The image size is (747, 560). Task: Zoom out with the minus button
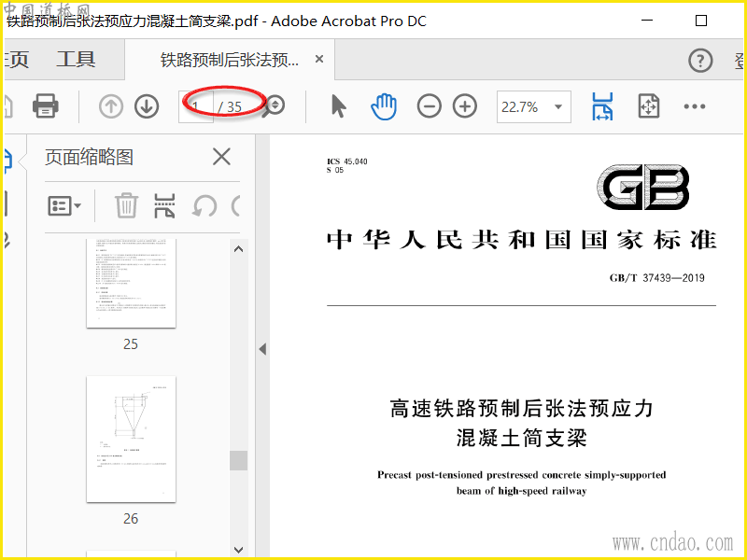pos(429,106)
